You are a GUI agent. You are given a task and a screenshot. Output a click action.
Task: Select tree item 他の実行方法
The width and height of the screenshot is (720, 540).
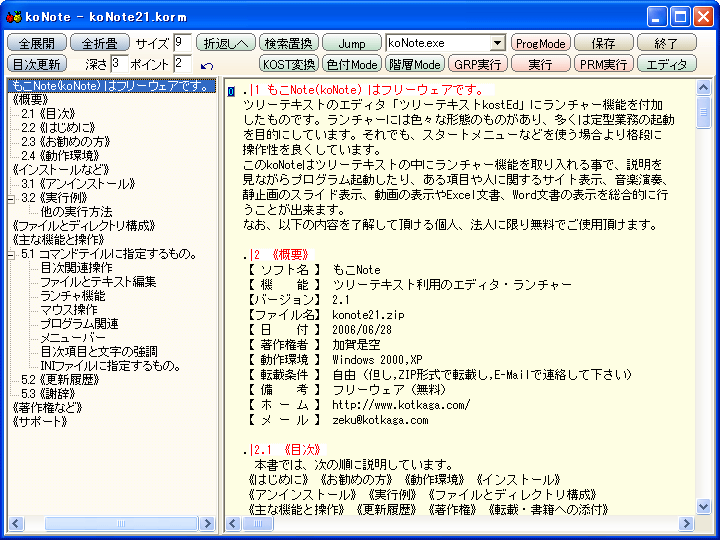76,212
